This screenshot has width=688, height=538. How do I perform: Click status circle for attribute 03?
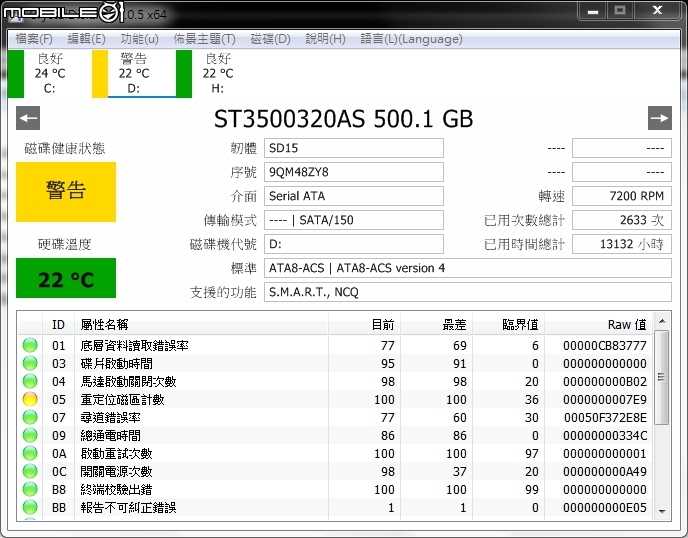pos(30,363)
